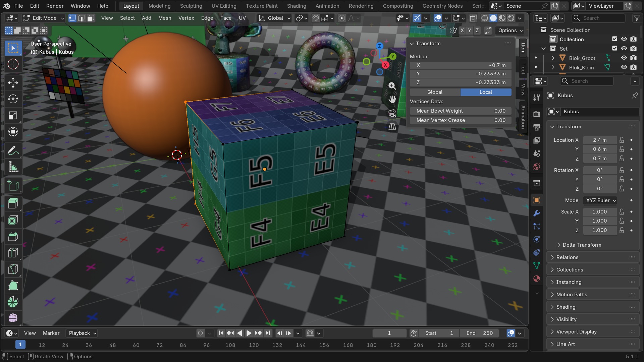Select the Loop Cut tool
Image resolution: width=644 pixels, height=362 pixels.
coord(13,253)
